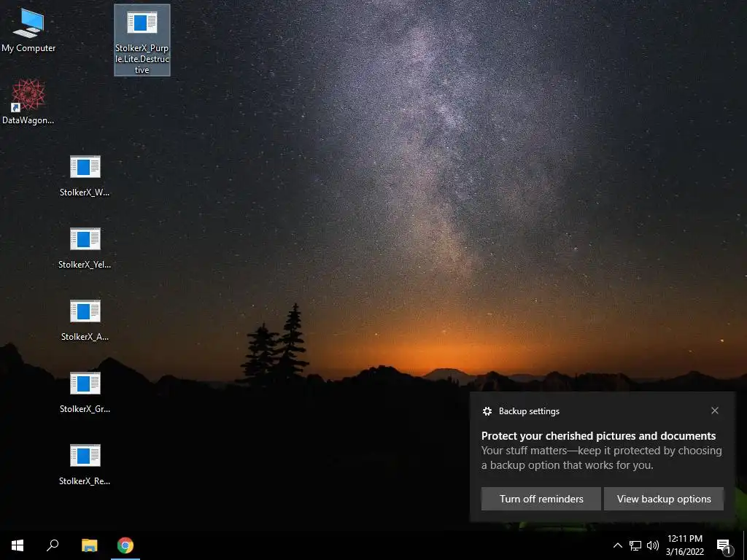Open the 12:11 PM clock calendar
This screenshot has width=747, height=560.
(684, 545)
